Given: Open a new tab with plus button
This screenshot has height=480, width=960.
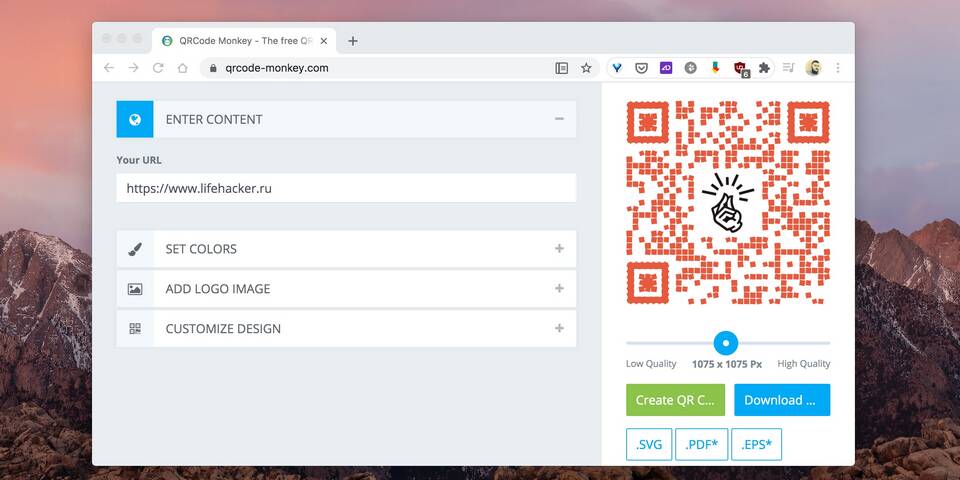Looking at the screenshot, I should 353,41.
